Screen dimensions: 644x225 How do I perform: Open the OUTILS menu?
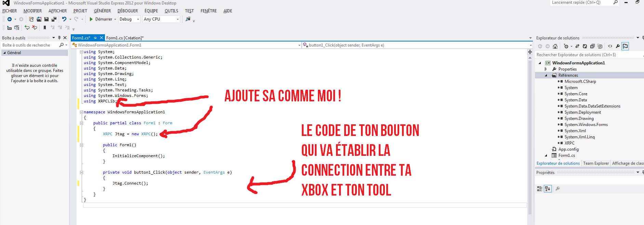tap(171, 11)
